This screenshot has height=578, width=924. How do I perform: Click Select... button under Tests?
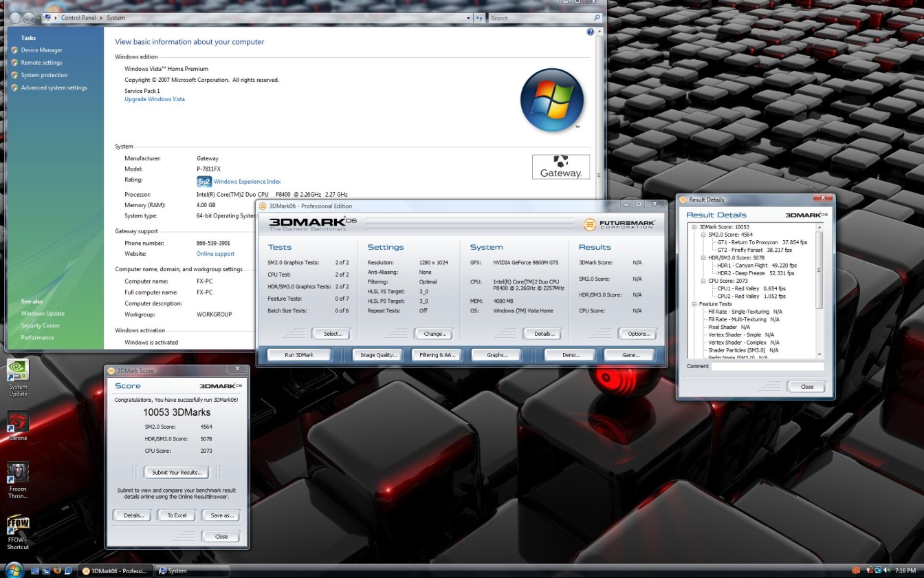click(x=331, y=334)
